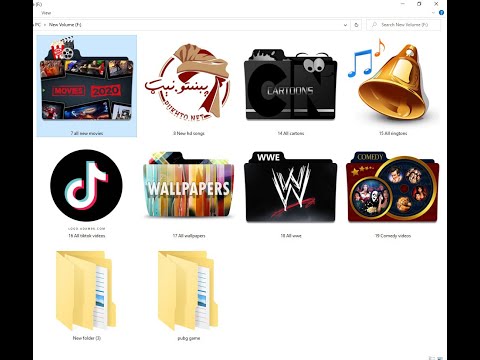Select the Comedy folder icon
This screenshot has height=360, width=480.
click(393, 187)
